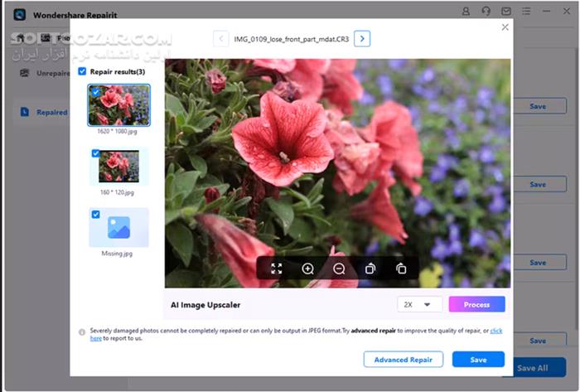Select the Unrepaired tab in sidebar

tap(45, 73)
